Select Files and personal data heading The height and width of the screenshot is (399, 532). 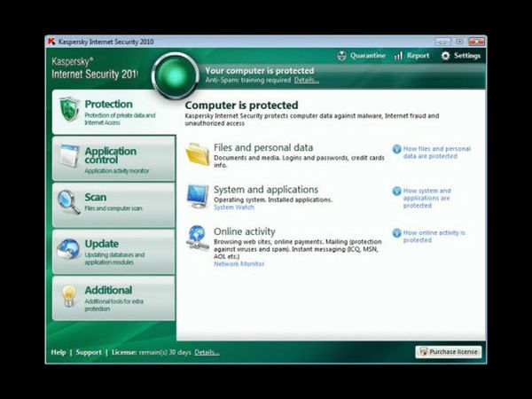click(x=263, y=147)
